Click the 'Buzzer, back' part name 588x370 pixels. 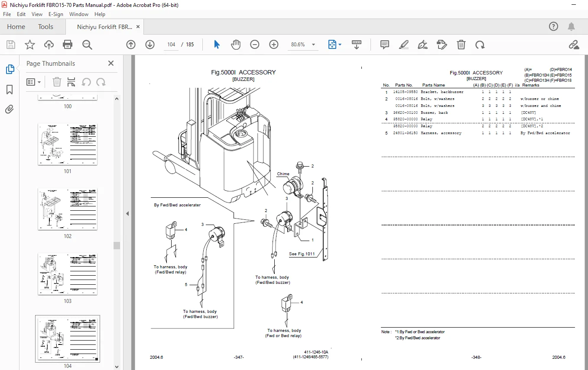[x=435, y=113]
